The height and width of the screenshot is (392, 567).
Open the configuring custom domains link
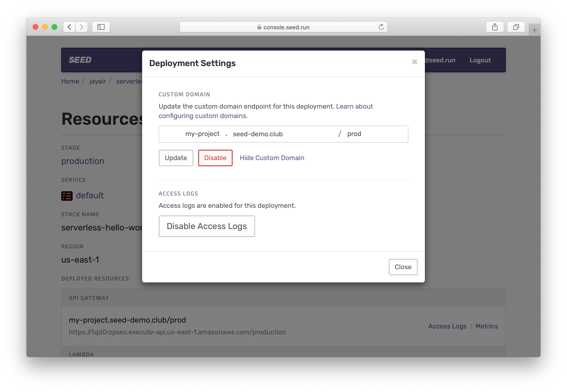click(x=203, y=116)
